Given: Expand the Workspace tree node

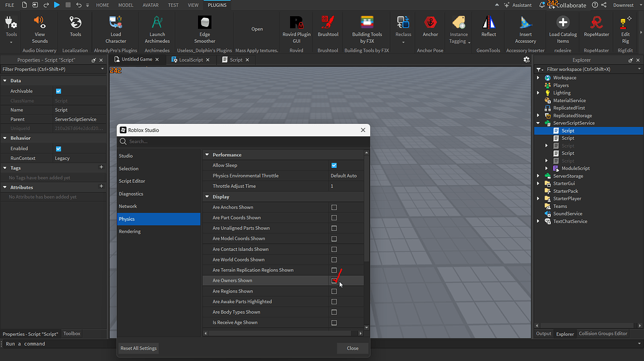Looking at the screenshot, I should [538, 78].
